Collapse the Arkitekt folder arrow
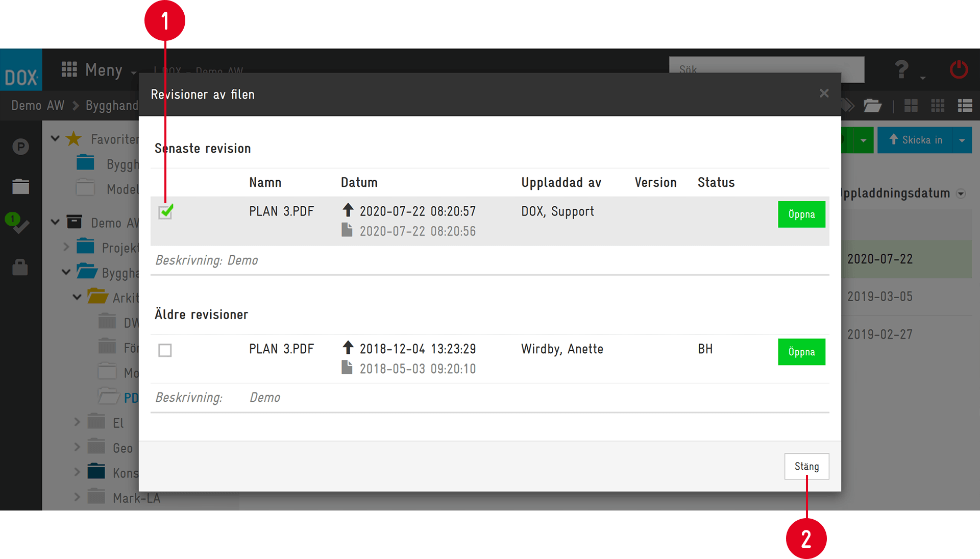Screen dimensions: 980x559 point(77,297)
